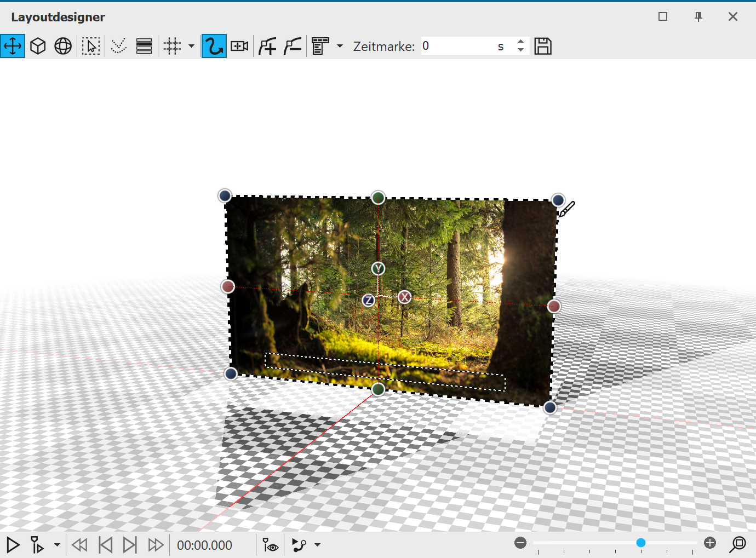Open the motion path options dropdown
Viewport: 756px width, 558px height.
[x=317, y=545]
